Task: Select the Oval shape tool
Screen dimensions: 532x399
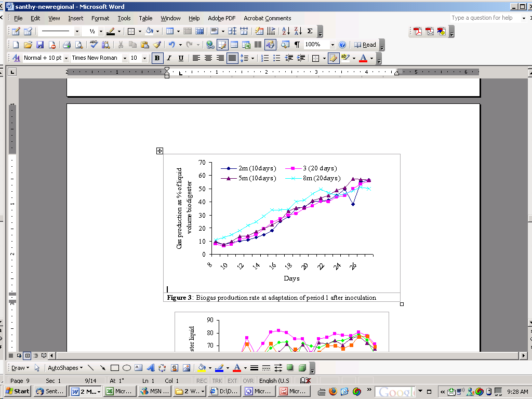Action: coord(127,368)
